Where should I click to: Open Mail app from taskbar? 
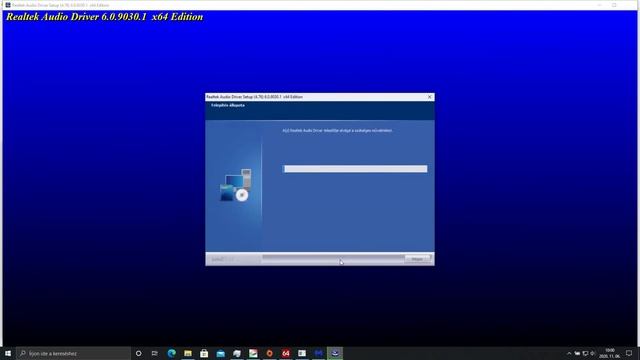tap(220, 353)
